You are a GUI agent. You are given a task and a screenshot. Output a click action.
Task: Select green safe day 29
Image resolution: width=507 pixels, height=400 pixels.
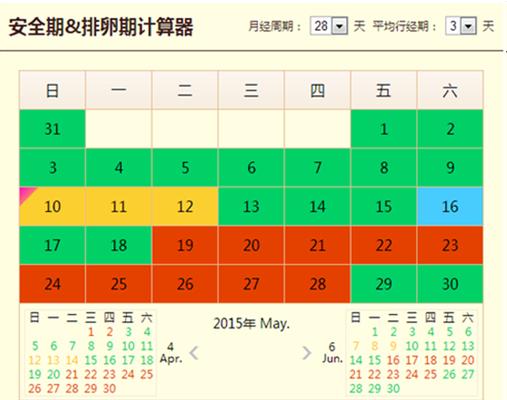(383, 284)
